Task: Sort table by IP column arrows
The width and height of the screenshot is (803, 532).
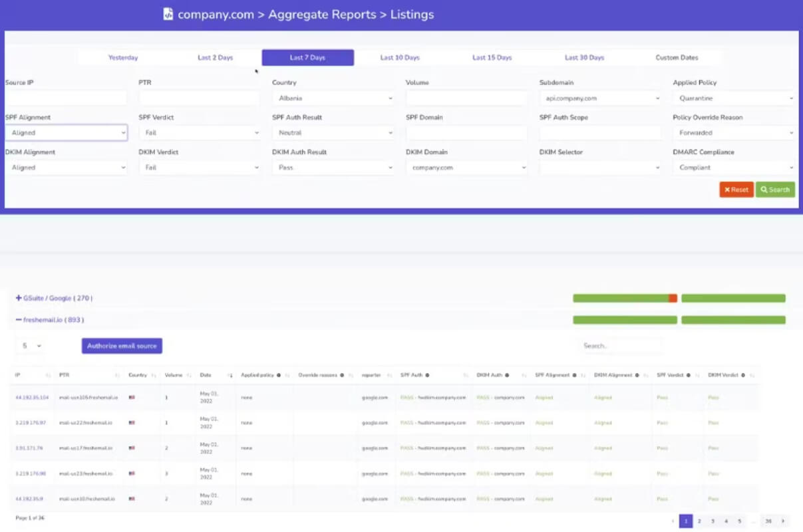Action: click(48, 376)
